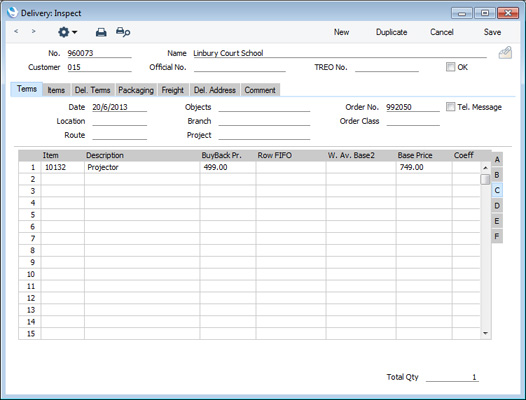Click the Location input field
The height and width of the screenshot is (400, 526).
(119, 121)
